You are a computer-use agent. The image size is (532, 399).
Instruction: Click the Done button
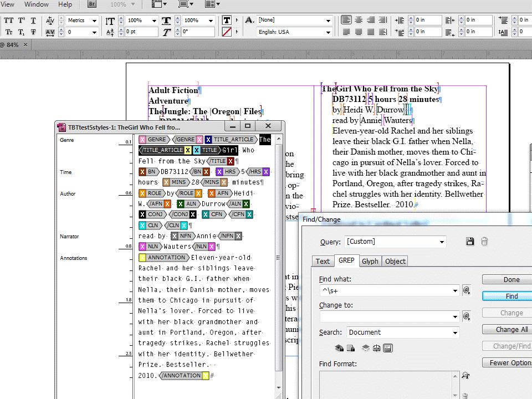point(511,280)
